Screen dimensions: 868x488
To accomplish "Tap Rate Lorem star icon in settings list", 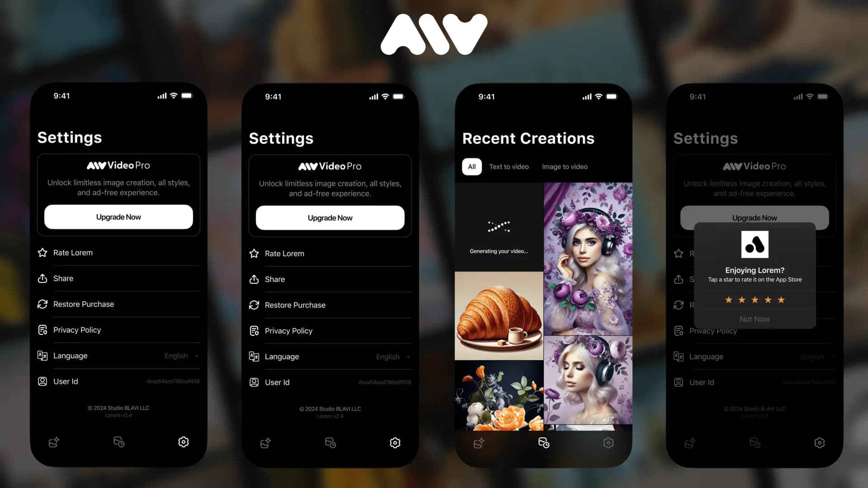I will tap(42, 252).
